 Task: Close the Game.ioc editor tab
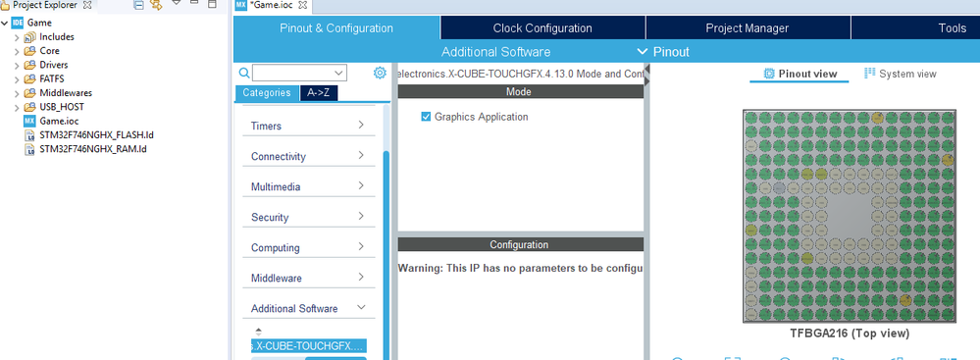[303, 5]
